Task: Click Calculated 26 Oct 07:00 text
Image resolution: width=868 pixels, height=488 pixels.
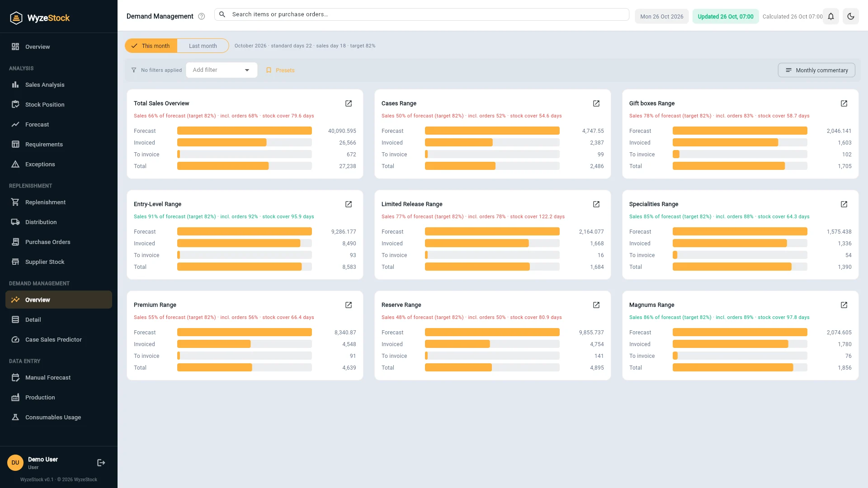Action: [793, 16]
